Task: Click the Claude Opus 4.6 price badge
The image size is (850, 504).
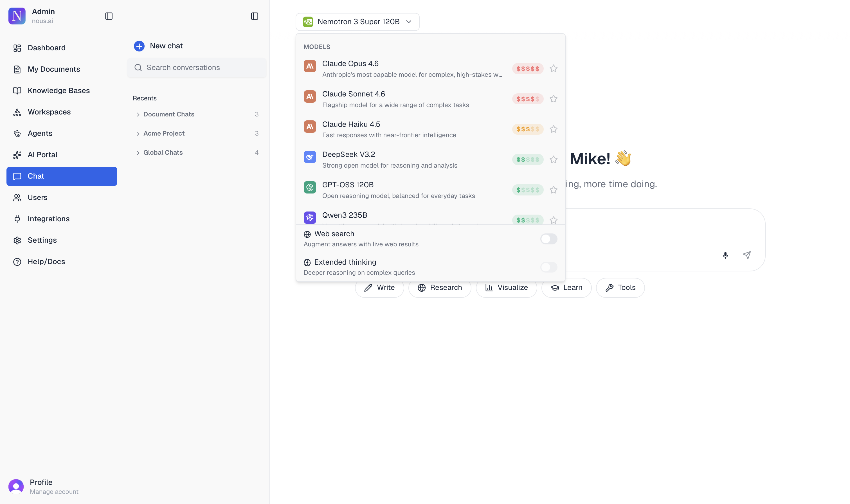Action: tap(527, 69)
